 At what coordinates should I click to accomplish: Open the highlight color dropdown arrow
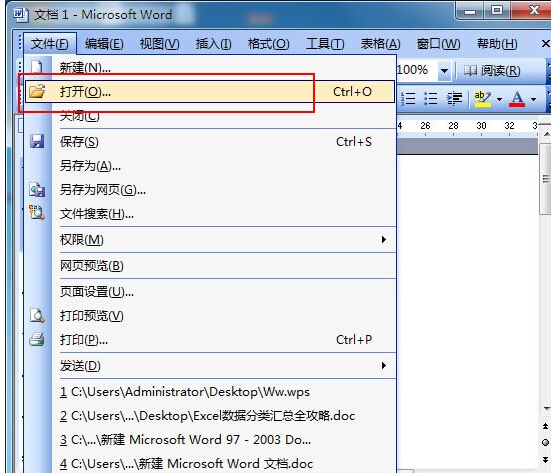click(499, 99)
